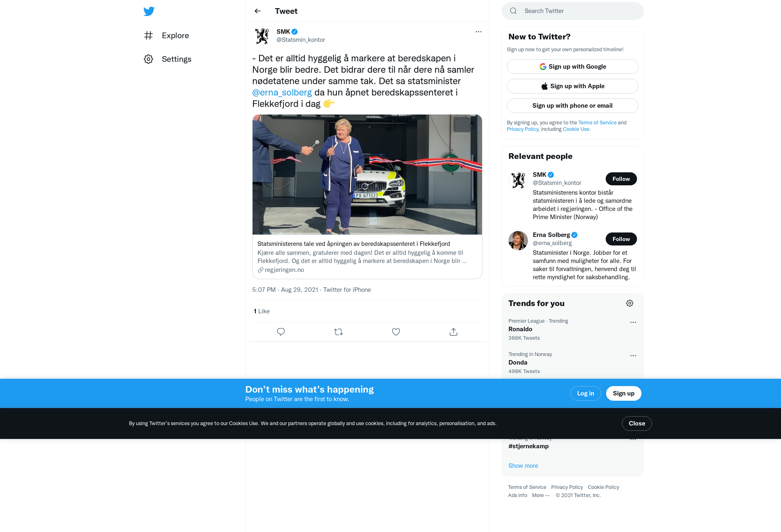Go back using the arrow icon
The width and height of the screenshot is (781, 532).
(257, 11)
